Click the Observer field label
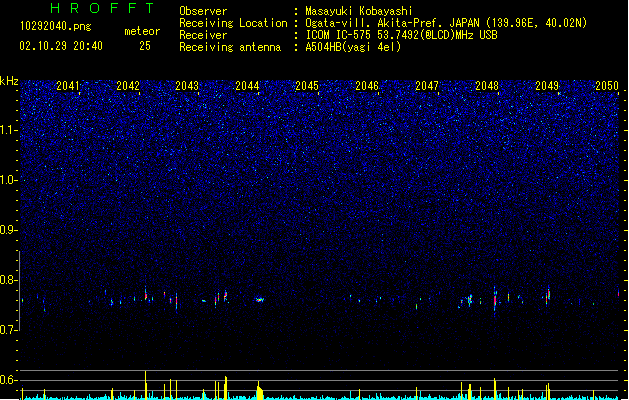Screen dimensions: 629x400 point(203,11)
